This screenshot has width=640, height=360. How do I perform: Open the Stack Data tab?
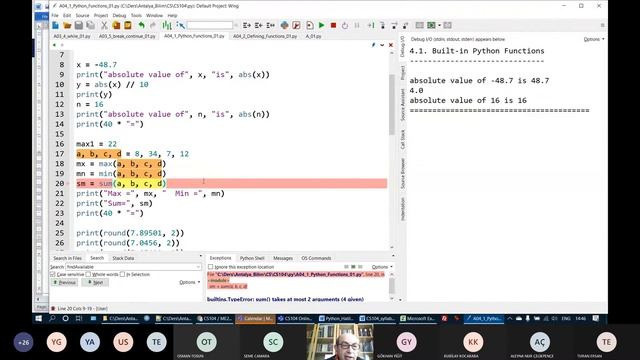pyautogui.click(x=123, y=258)
